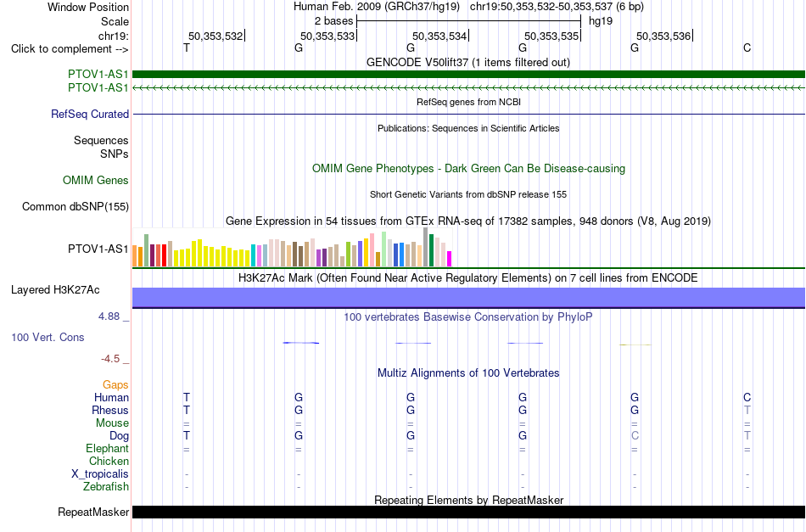Click the Zebrafish alignment row label
Screen dimensions: 806x532
coord(106,486)
